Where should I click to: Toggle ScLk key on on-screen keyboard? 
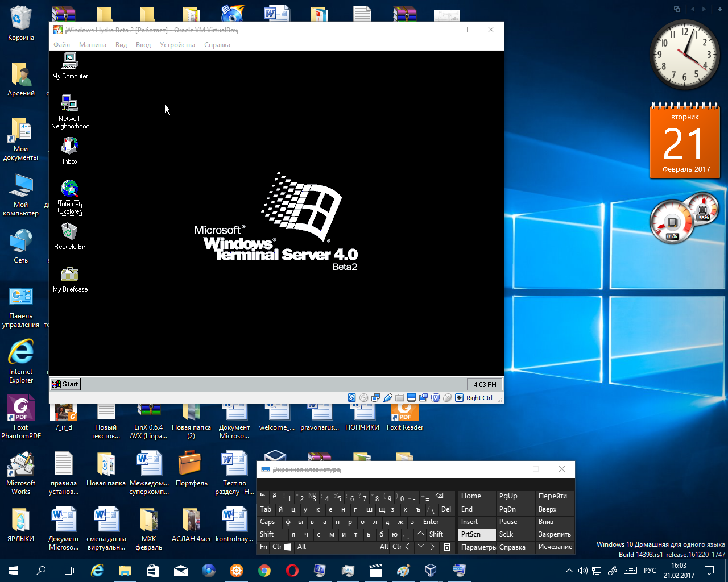coord(515,534)
